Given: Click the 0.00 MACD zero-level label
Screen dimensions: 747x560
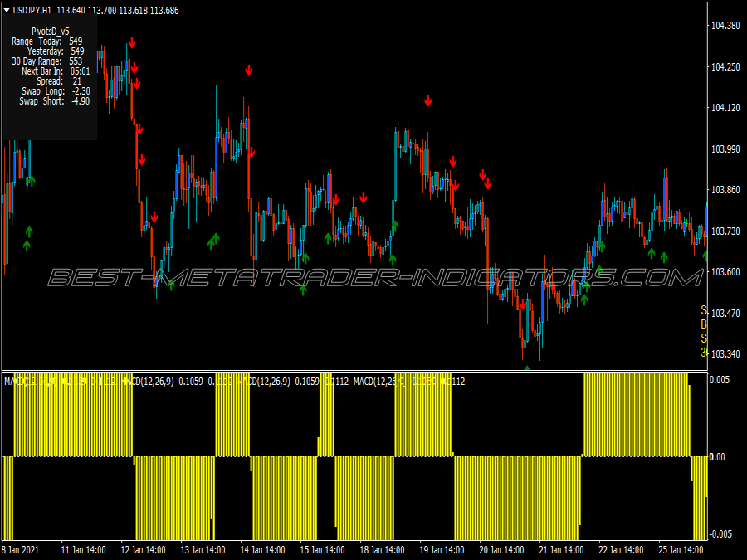Looking at the screenshot, I should tap(717, 457).
